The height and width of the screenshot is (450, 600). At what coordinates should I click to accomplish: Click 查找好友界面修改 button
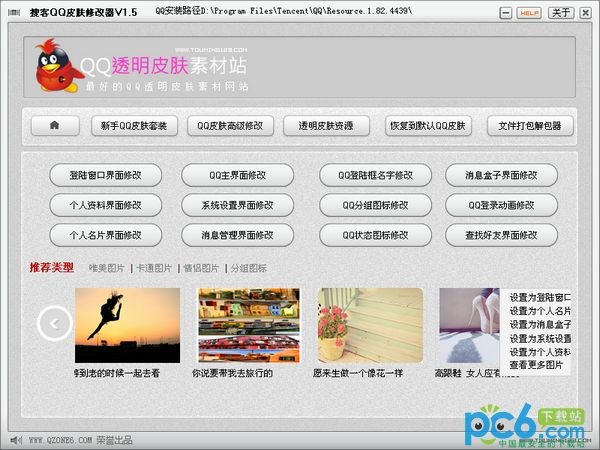(501, 235)
